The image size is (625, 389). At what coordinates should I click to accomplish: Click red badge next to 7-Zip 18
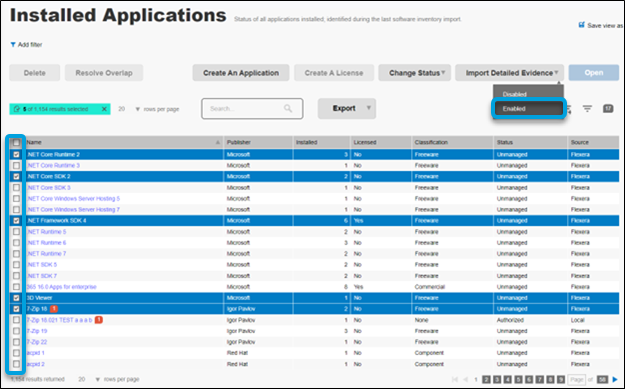[x=54, y=308]
